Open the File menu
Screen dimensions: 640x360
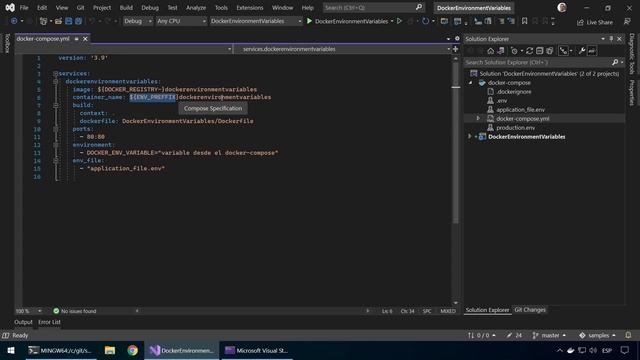(24, 8)
